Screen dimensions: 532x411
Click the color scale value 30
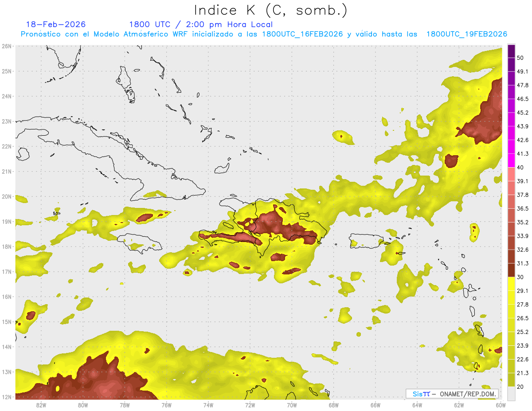click(520, 277)
